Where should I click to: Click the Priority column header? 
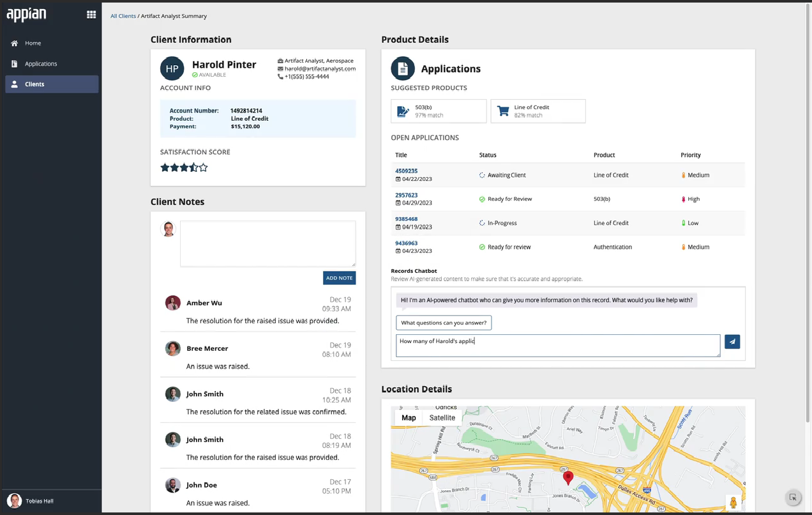[x=691, y=155]
